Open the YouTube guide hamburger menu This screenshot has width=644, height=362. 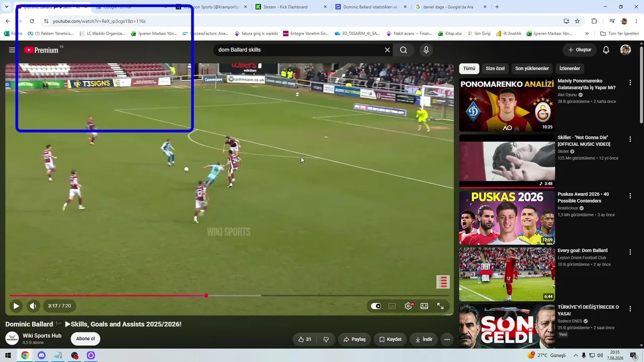(x=12, y=50)
